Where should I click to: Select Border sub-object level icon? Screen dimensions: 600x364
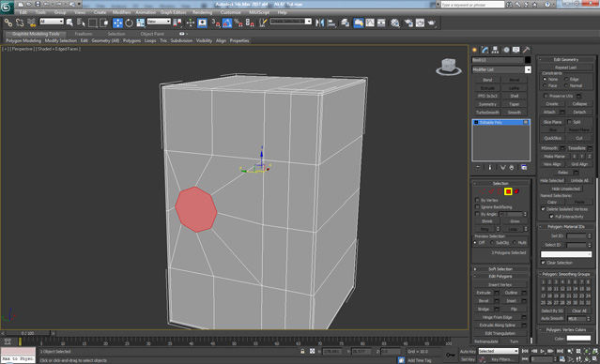500,191
